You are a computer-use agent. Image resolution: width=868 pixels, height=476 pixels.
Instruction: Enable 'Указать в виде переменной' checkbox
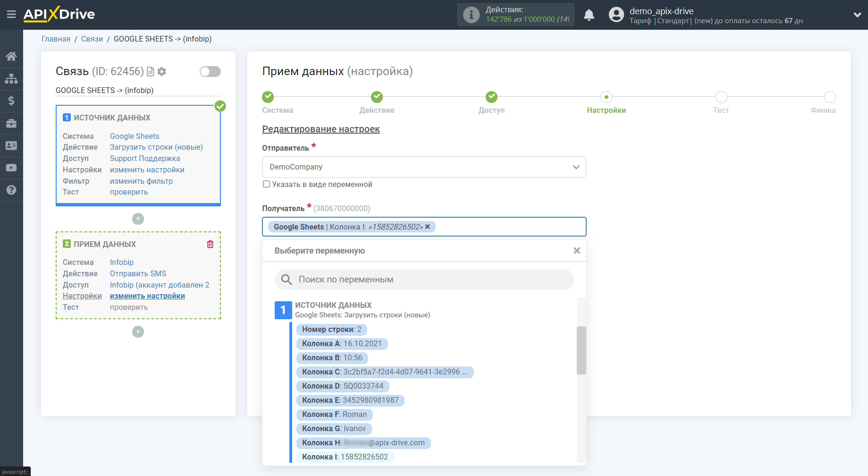point(267,184)
